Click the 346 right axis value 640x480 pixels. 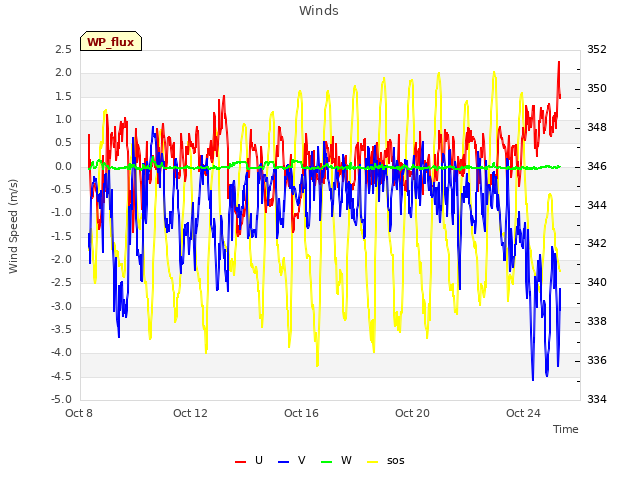click(x=597, y=167)
